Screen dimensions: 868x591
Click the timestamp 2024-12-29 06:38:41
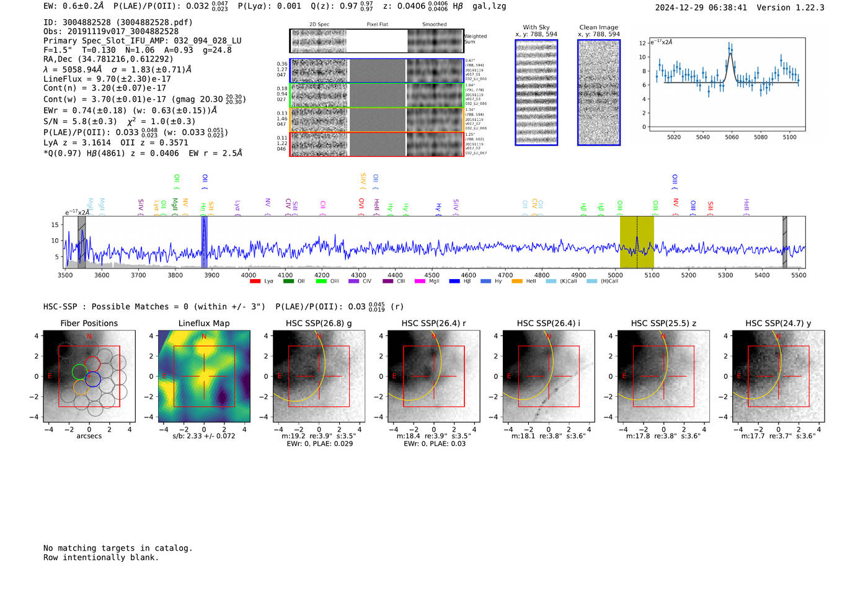click(701, 8)
